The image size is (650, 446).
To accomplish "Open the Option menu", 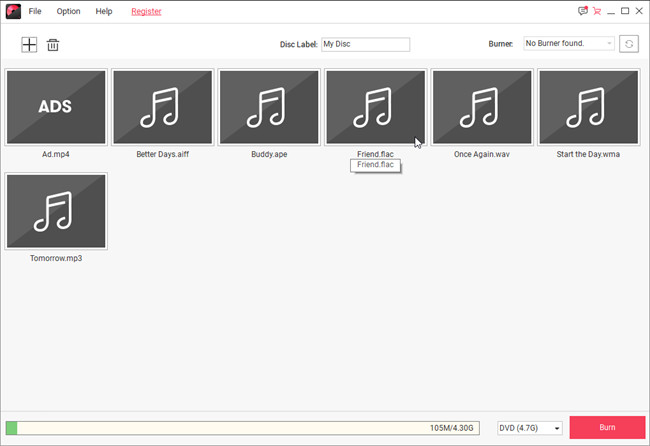I will (68, 12).
